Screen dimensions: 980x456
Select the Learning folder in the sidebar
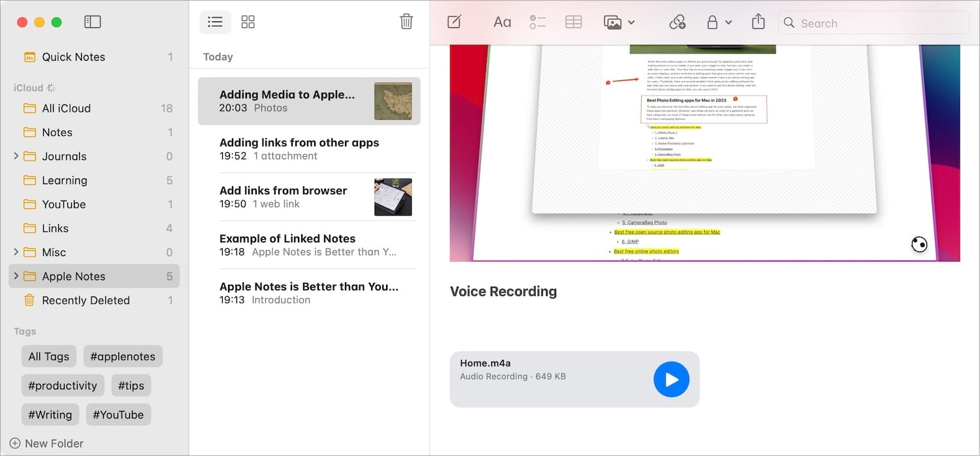(x=64, y=180)
